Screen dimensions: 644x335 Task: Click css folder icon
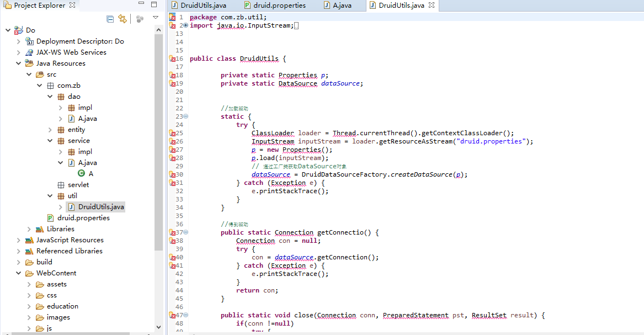click(x=40, y=295)
